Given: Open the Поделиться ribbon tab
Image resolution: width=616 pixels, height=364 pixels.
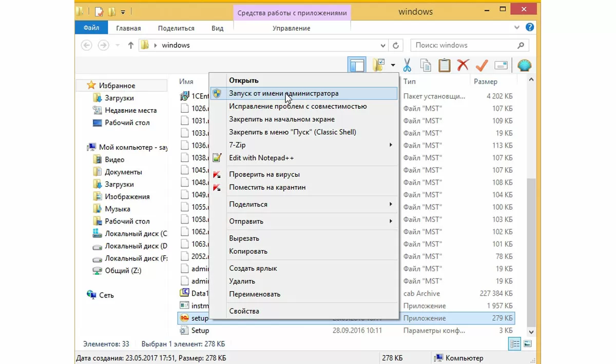Looking at the screenshot, I should tap(176, 28).
